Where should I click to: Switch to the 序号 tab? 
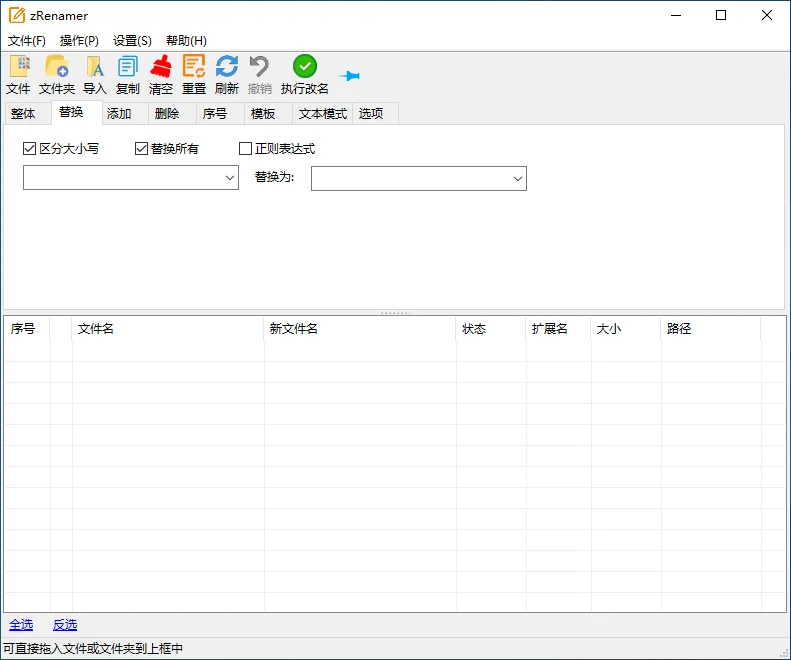coord(215,114)
